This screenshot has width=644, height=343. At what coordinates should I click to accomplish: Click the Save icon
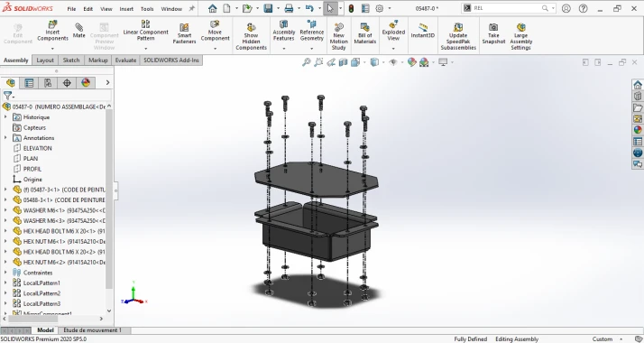(268, 8)
